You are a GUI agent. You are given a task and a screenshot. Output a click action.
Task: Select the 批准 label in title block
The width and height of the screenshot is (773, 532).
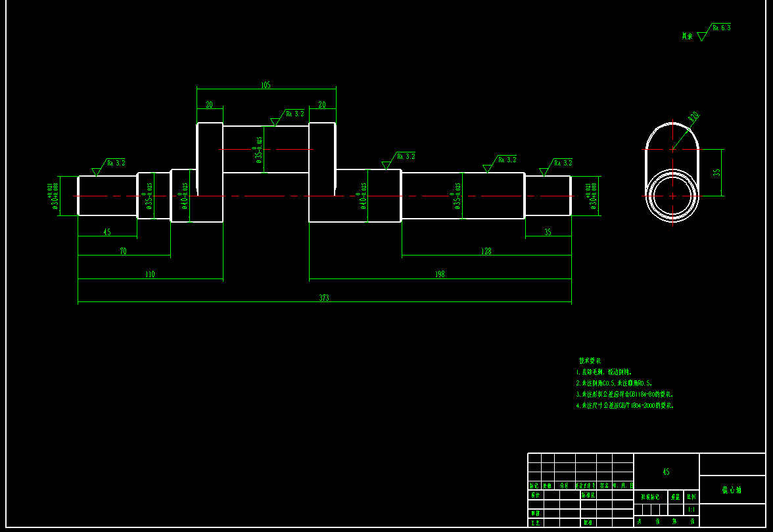pos(588,523)
